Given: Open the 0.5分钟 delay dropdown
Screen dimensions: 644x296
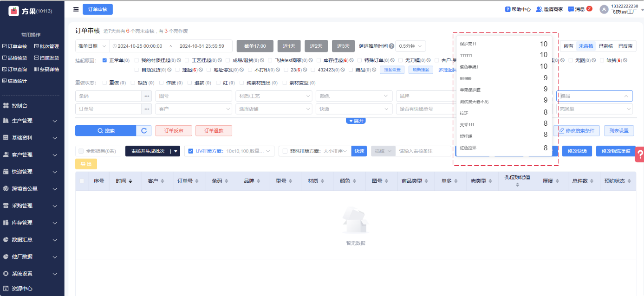Looking at the screenshot, I should [x=410, y=46].
